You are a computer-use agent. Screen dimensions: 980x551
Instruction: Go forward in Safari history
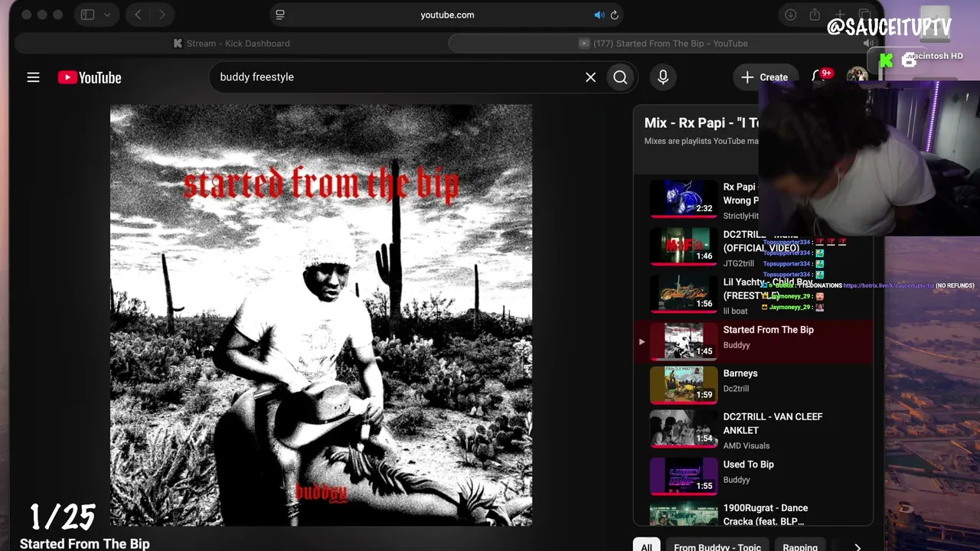(x=162, y=15)
